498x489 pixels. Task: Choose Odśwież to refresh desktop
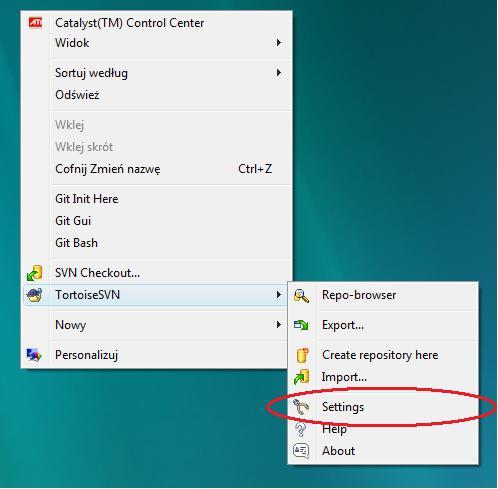point(77,95)
